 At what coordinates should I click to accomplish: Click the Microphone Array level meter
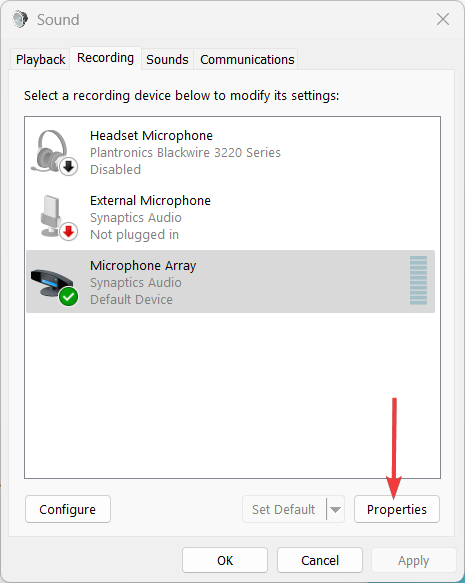pos(418,280)
